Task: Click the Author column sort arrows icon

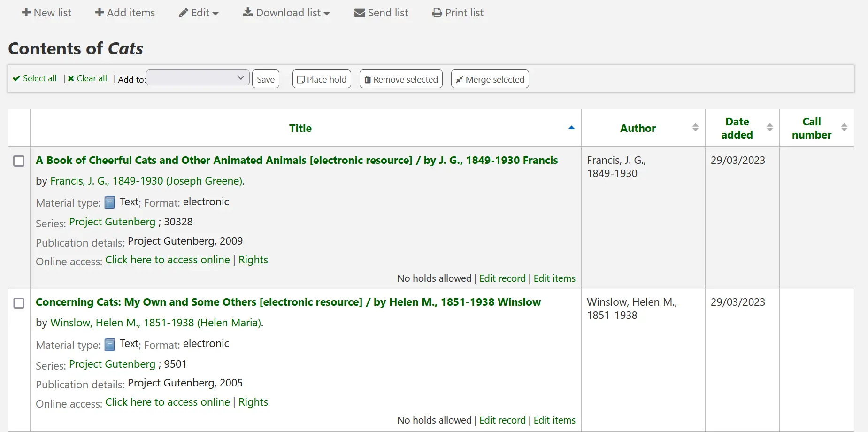Action: 695,127
